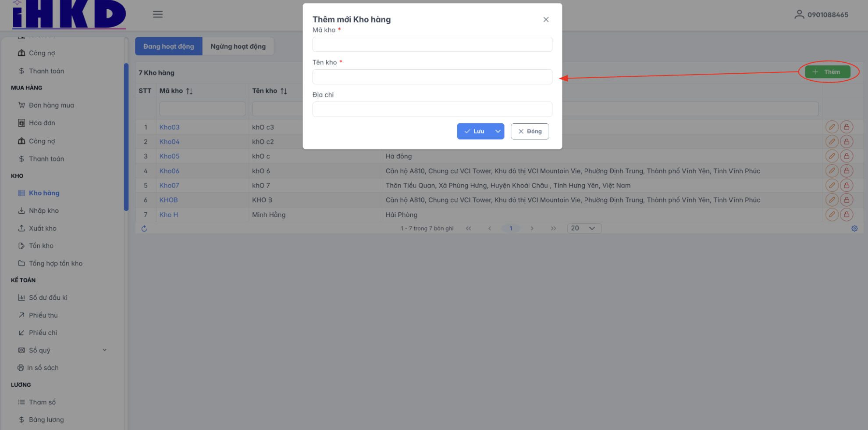Close the Thêm mới Kho hàng dialog
This screenshot has height=430, width=868.
[546, 19]
